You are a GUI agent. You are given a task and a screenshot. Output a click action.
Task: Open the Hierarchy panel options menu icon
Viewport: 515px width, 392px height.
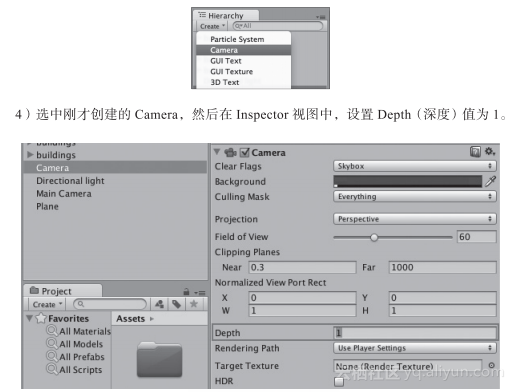point(321,17)
